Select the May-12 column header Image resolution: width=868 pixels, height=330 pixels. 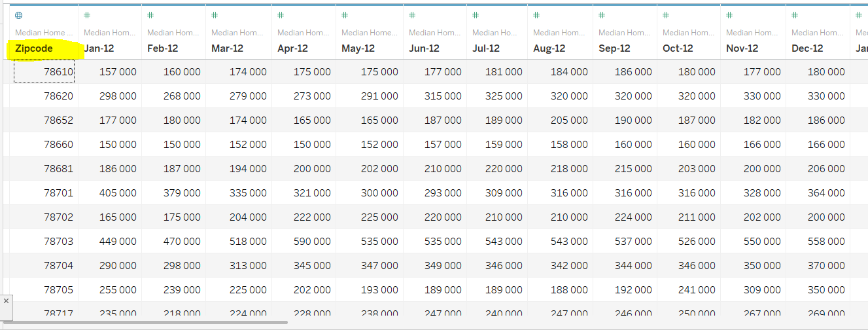358,48
